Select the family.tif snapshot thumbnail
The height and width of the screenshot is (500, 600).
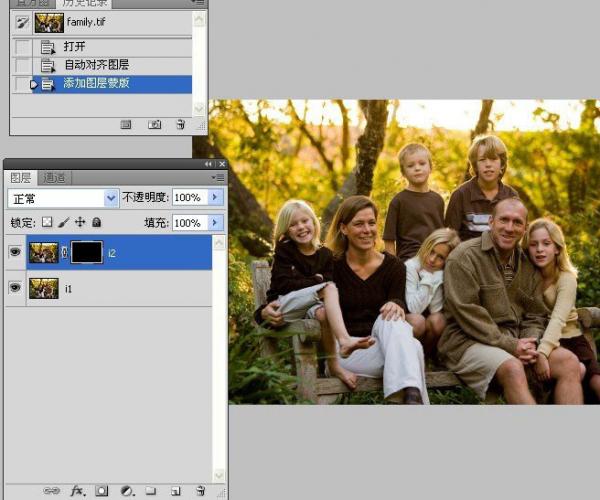49,23
